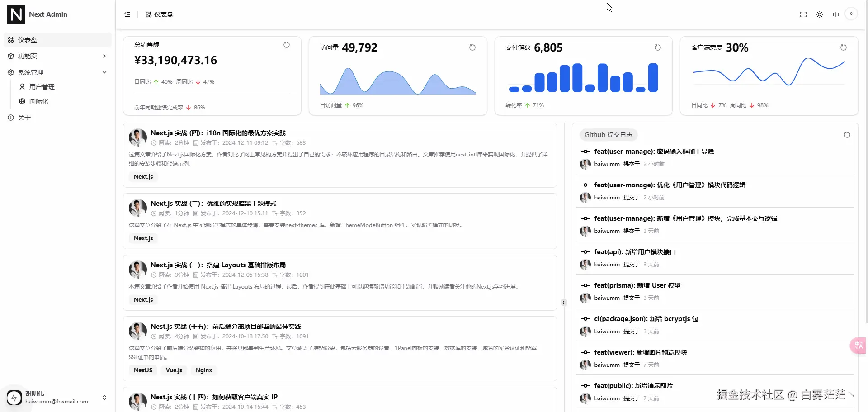Click the 访问量 area chart

[398, 80]
